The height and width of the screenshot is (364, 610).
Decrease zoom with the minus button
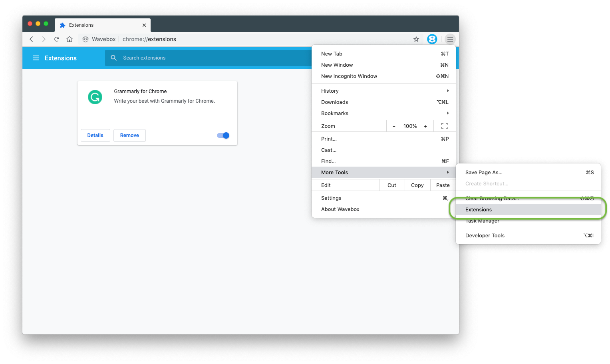point(394,126)
